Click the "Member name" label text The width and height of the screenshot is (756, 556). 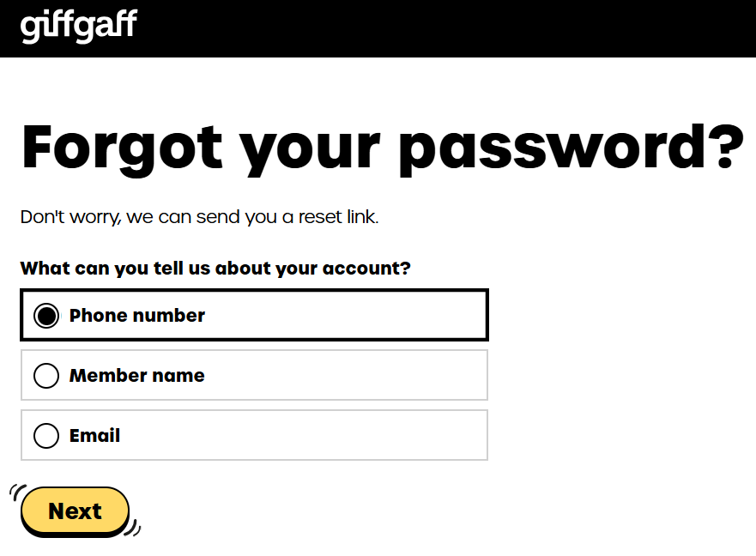pyautogui.click(x=137, y=376)
